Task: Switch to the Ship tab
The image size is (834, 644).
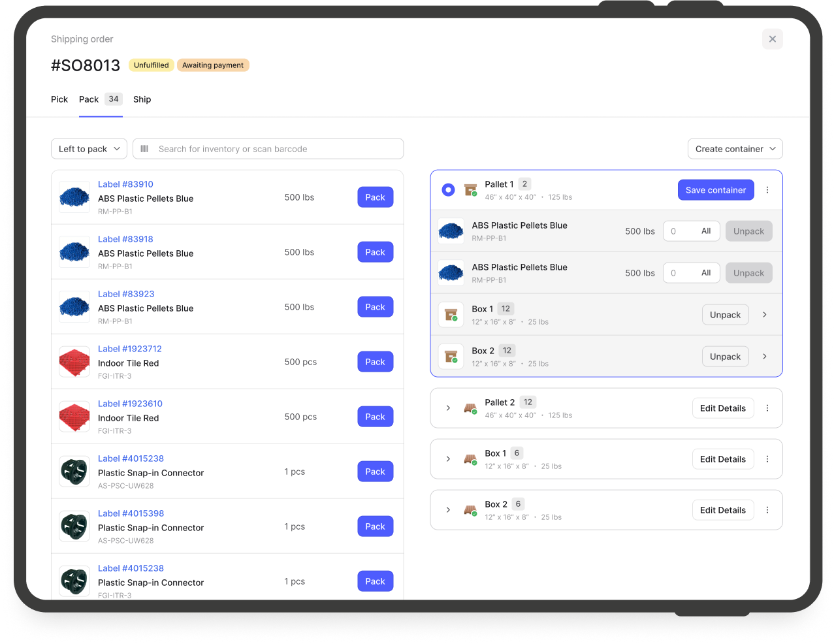Action: [142, 99]
